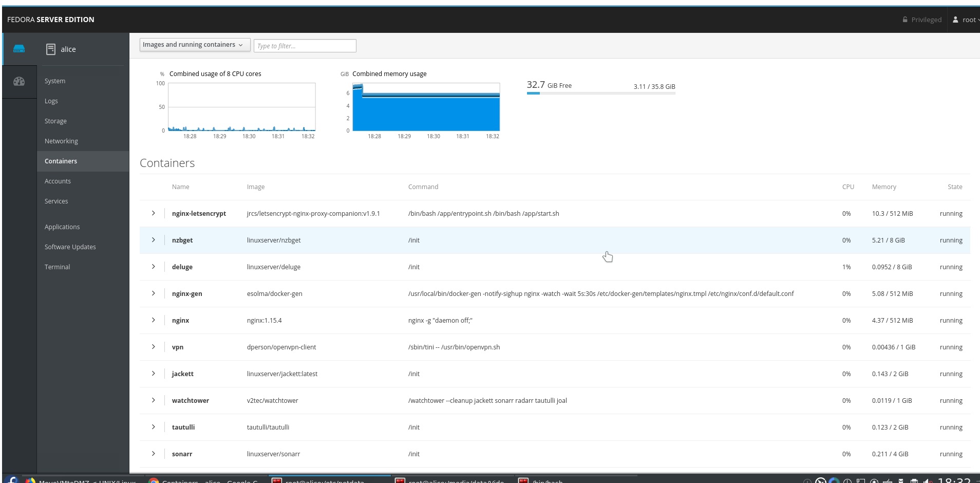Open the Images and running containers dropdown

coord(194,45)
